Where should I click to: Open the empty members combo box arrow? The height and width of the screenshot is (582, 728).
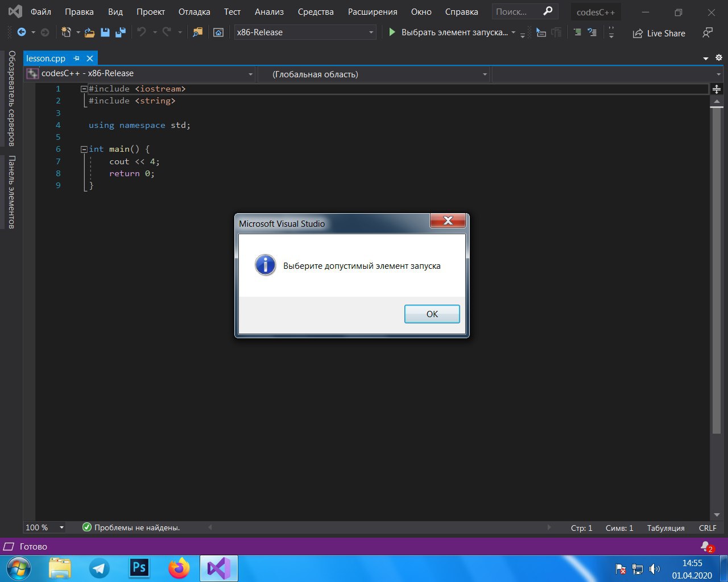pyautogui.click(x=718, y=74)
